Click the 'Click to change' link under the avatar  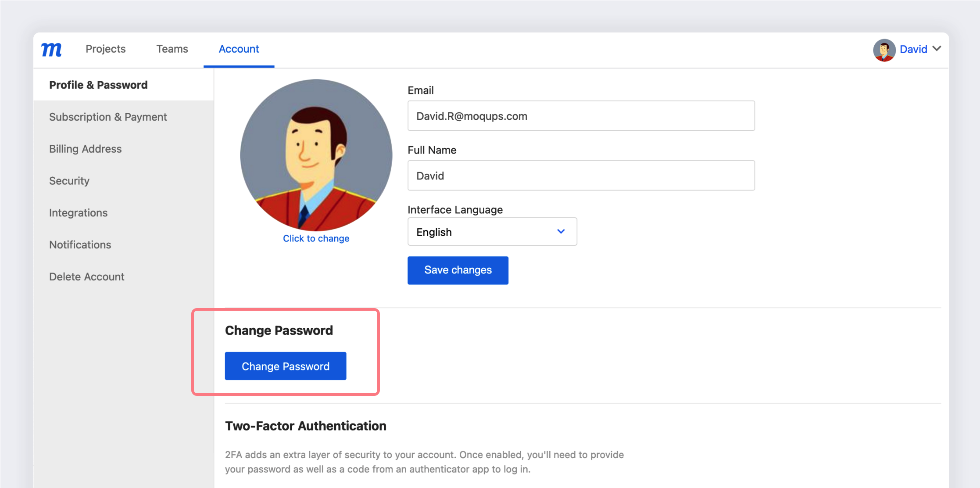tap(316, 238)
